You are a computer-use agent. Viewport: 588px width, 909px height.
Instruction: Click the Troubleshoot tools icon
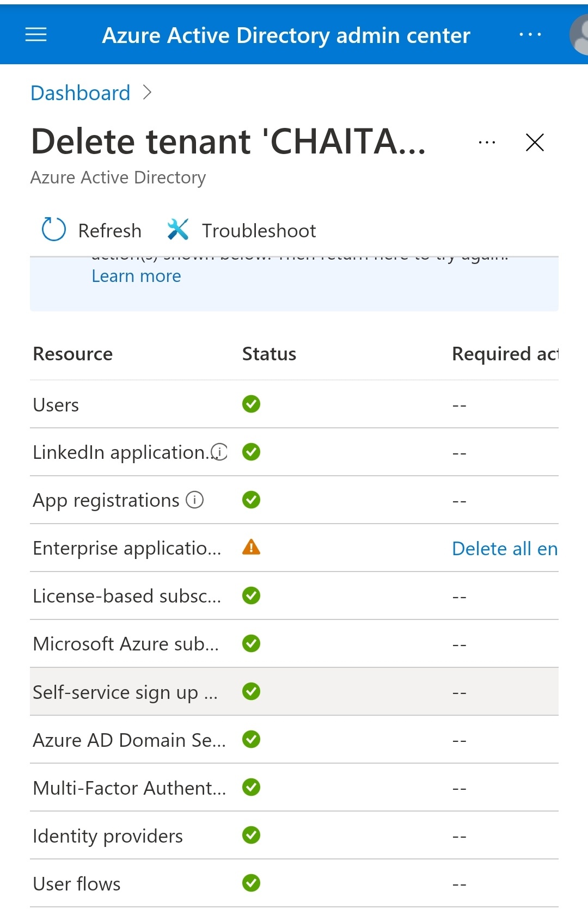[178, 229]
